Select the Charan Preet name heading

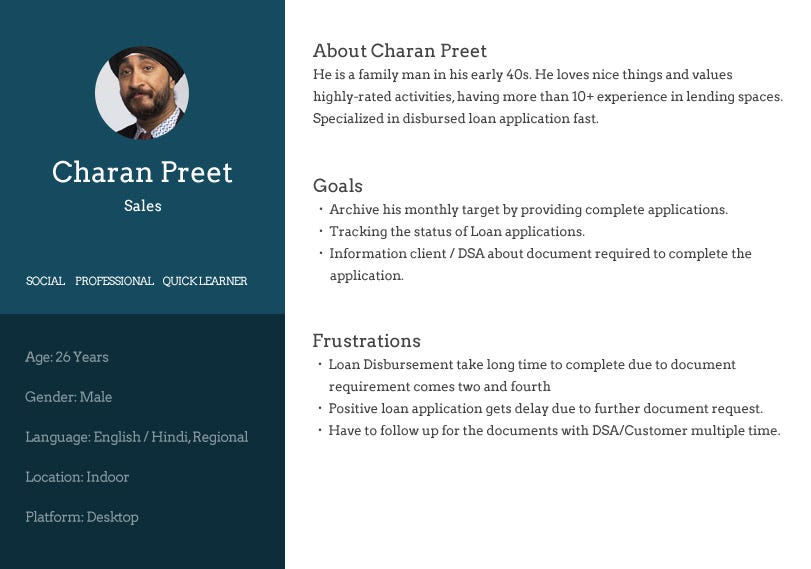[142, 172]
